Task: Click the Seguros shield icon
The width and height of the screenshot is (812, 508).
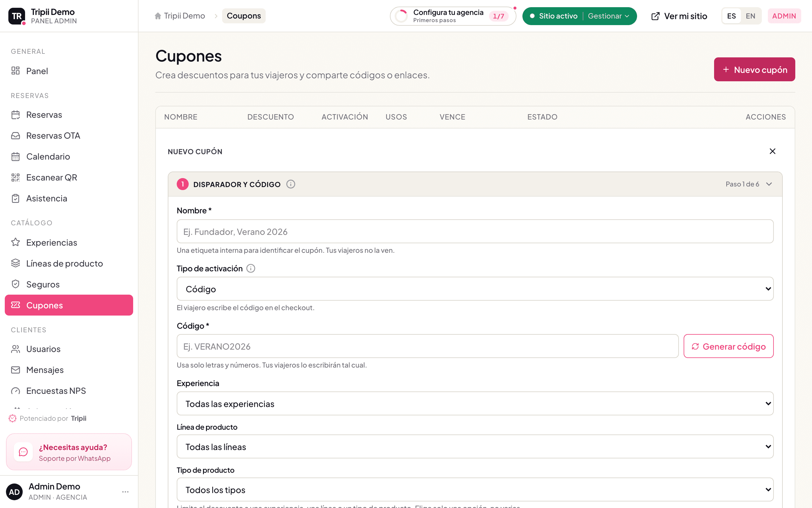Action: 16,284
